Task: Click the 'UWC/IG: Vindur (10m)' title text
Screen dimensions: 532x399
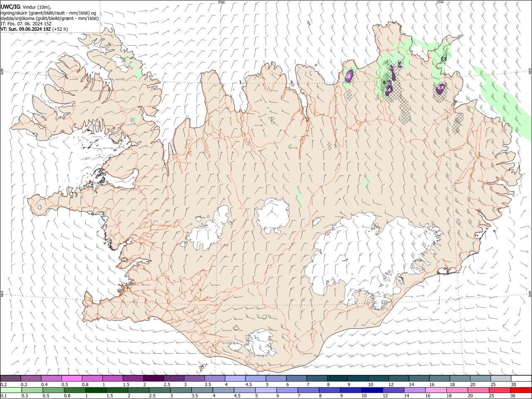Action: [26, 7]
